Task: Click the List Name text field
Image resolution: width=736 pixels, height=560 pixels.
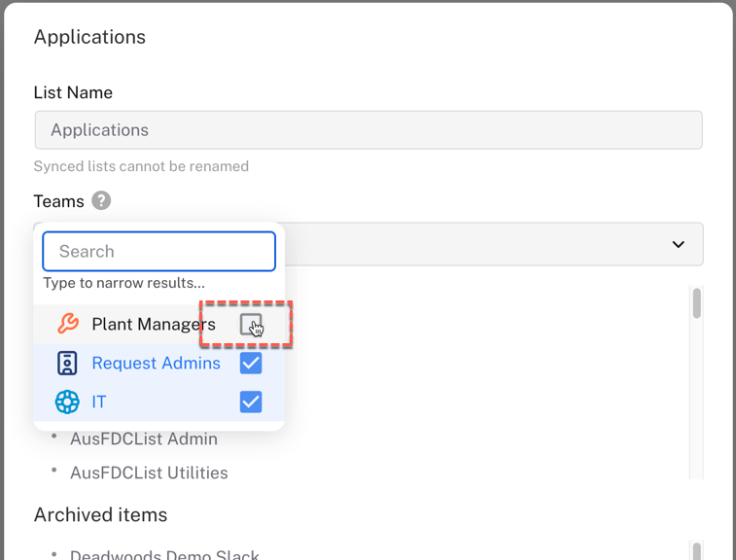Action: 368,130
